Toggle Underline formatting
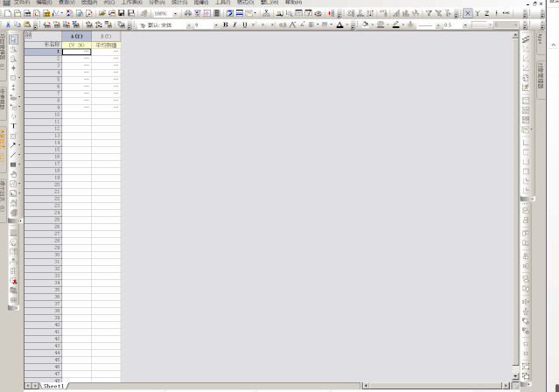This screenshot has height=392, width=559. coord(243,25)
